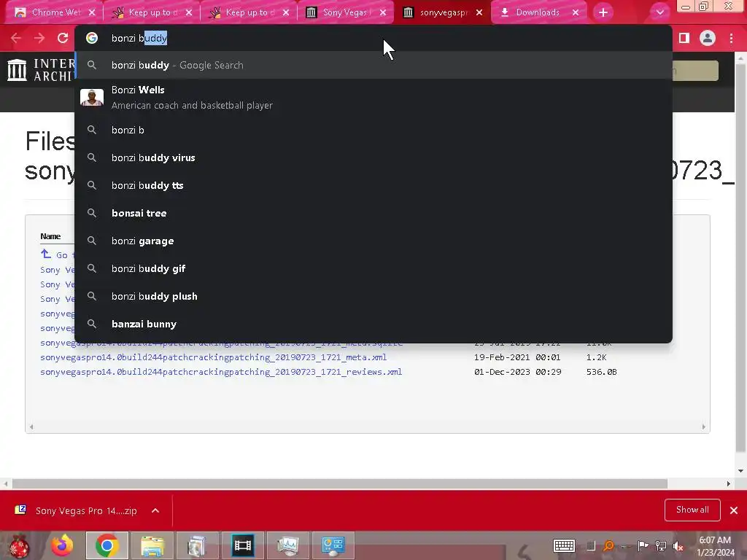Screen dimensions: 747x560
Task: Choose the 'banzai bunny' suggestion
Action: click(x=373, y=324)
